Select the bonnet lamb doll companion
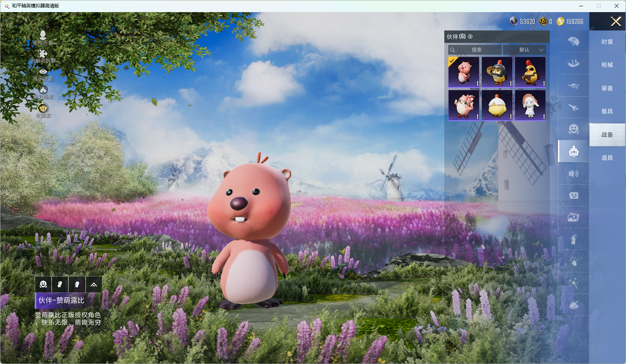 530,105
